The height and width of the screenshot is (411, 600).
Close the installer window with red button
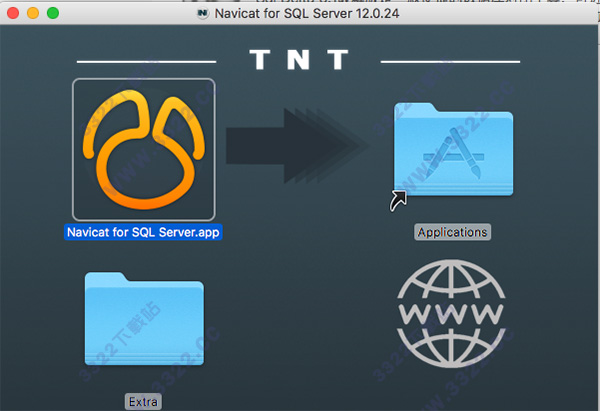pyautogui.click(x=13, y=13)
